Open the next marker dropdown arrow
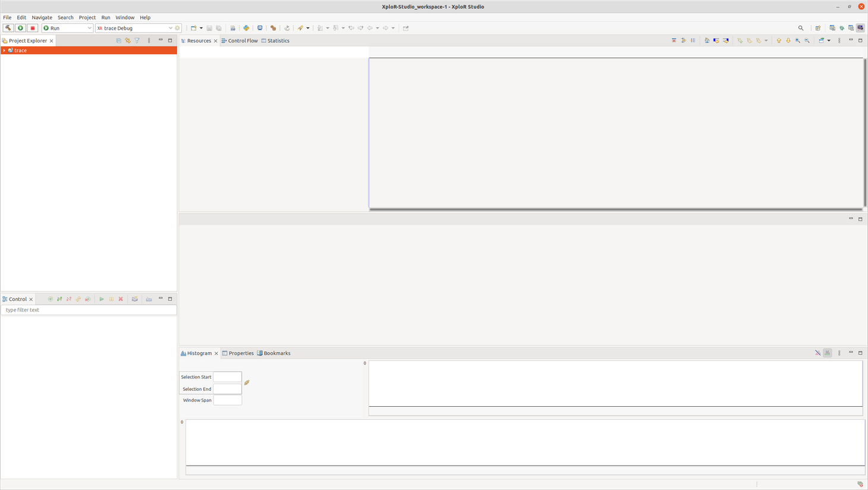Screen dimensions: 868x490 pyautogui.click(x=766, y=40)
